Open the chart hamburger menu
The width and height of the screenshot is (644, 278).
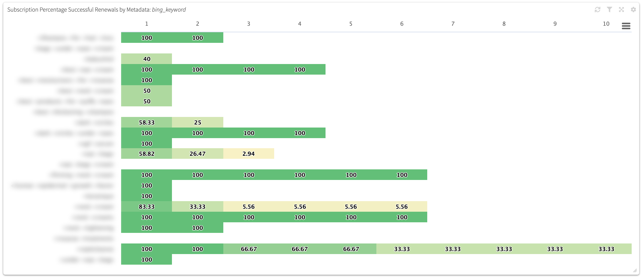(626, 26)
